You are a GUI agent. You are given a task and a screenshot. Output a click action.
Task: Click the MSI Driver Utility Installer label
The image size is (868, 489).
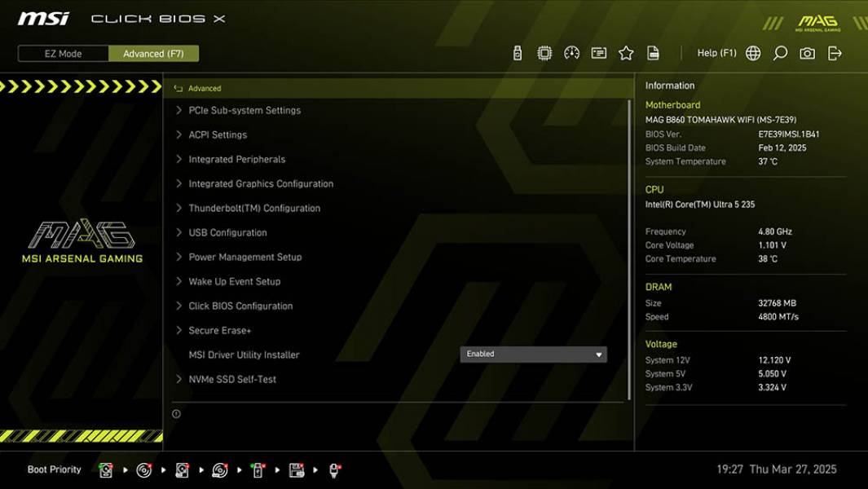pos(245,355)
